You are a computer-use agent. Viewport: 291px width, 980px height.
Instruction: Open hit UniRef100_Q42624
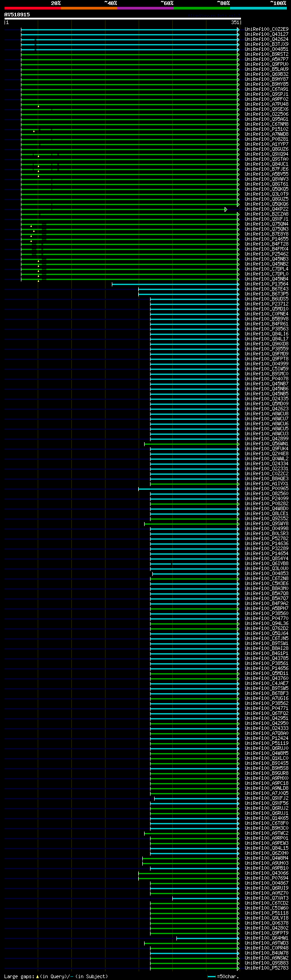[266, 39]
